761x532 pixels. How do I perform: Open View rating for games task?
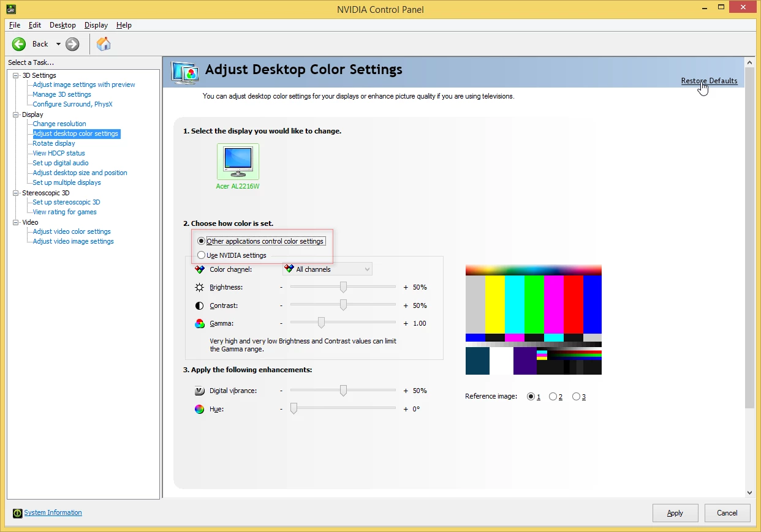pos(64,212)
